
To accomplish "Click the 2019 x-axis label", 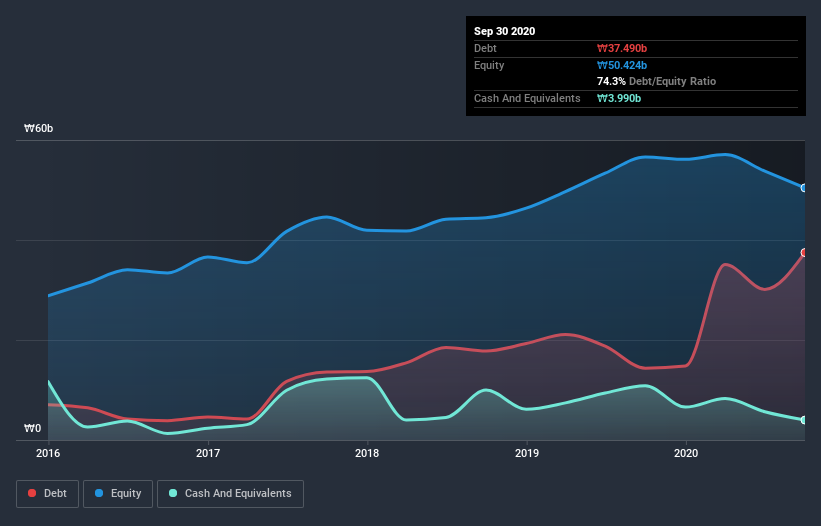I will [x=527, y=453].
